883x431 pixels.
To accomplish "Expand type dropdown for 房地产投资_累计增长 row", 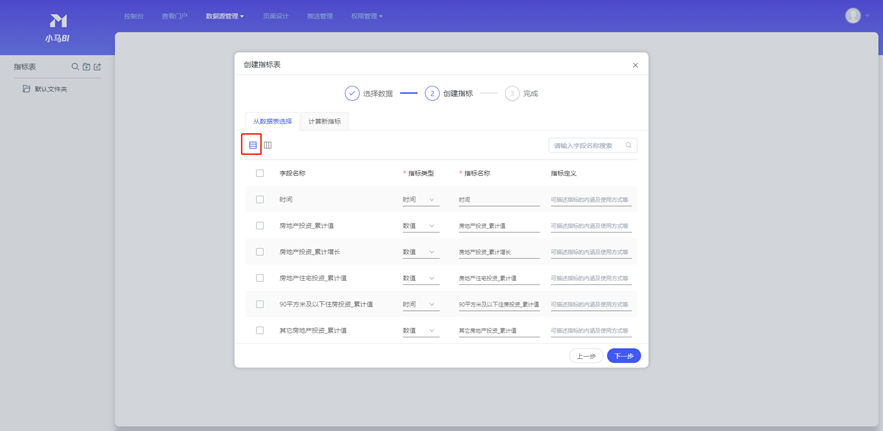I will coord(420,252).
